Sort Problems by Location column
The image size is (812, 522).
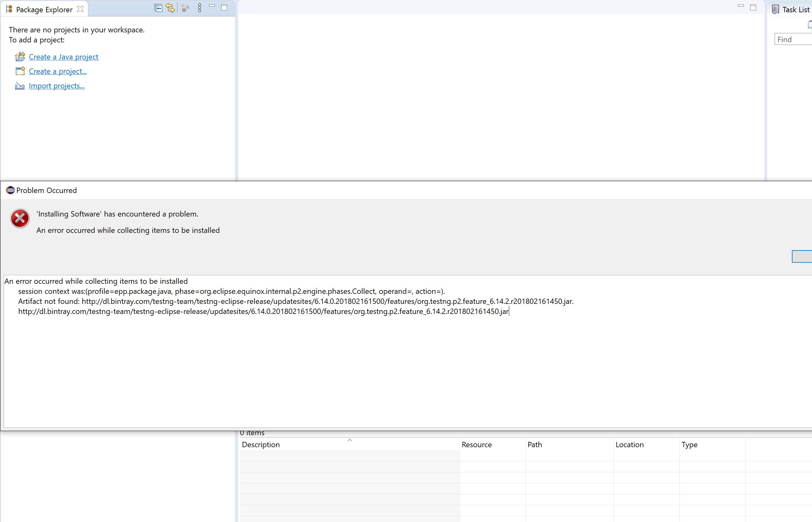click(646, 444)
